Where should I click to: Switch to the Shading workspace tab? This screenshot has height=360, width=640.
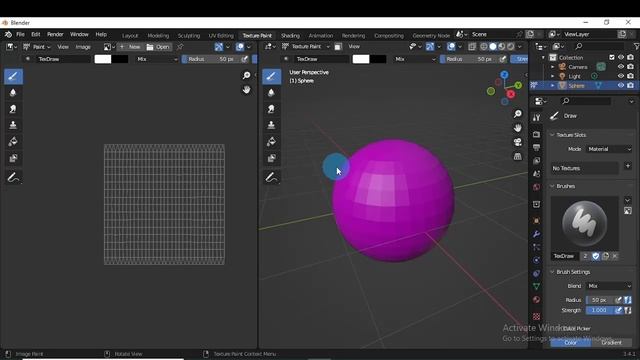(x=290, y=36)
